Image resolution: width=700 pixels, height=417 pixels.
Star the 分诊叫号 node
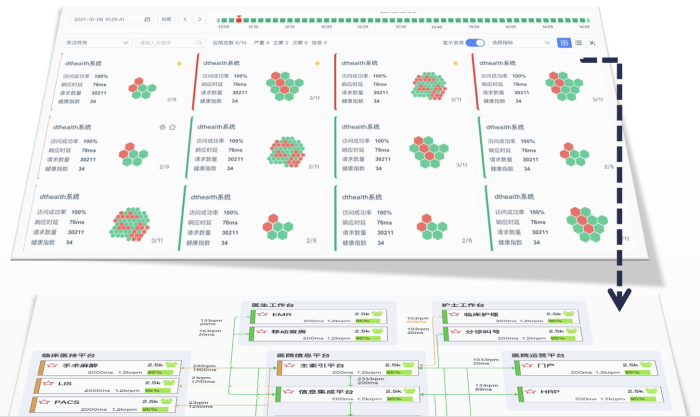pyautogui.click(x=455, y=332)
